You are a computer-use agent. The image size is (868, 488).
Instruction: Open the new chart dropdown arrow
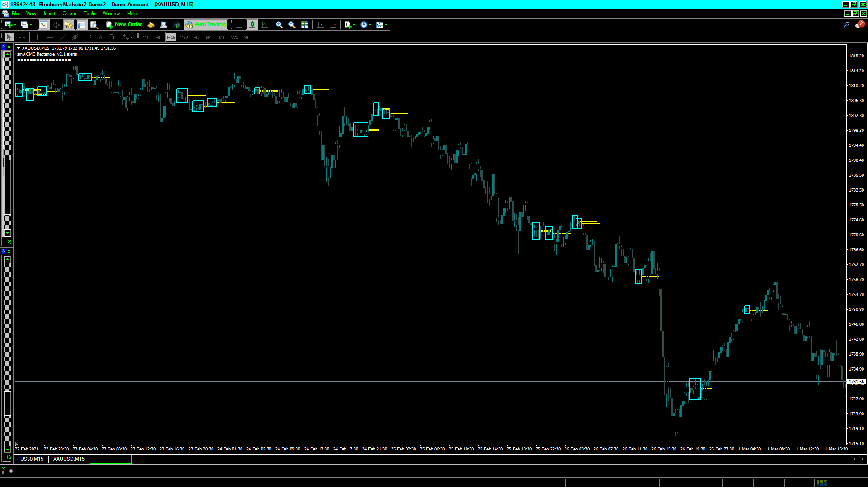pyautogui.click(x=15, y=25)
